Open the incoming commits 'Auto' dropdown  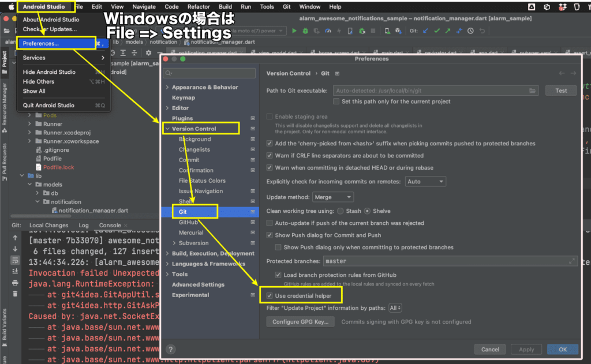pos(425,182)
